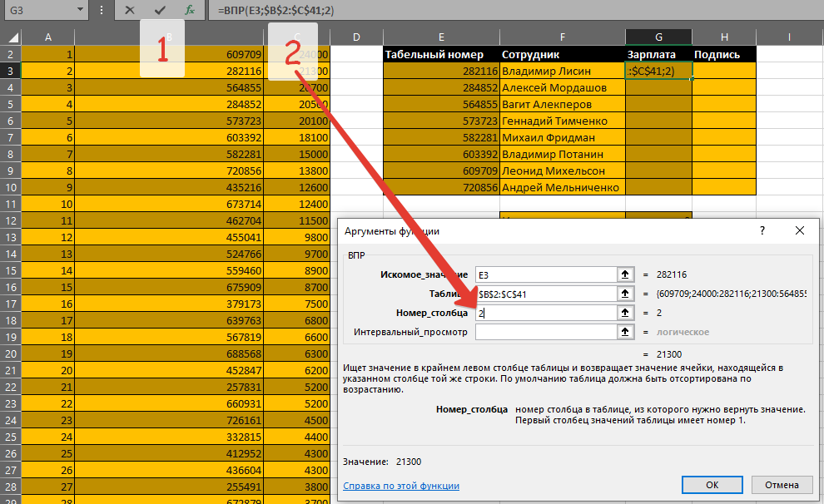
Task: Click range selector button for Таблица field
Action: click(x=623, y=294)
